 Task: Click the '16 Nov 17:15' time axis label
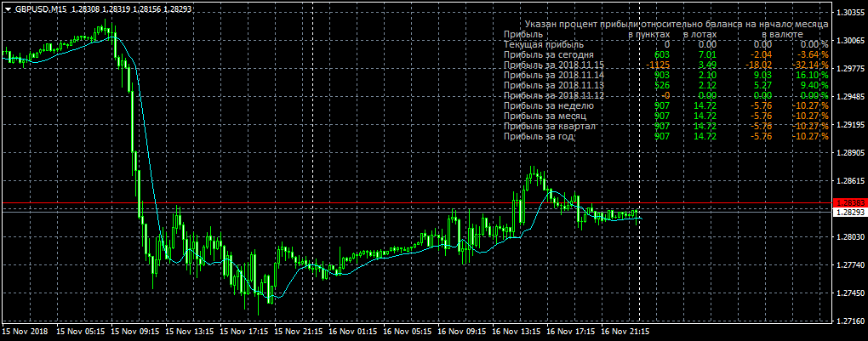pos(571,332)
